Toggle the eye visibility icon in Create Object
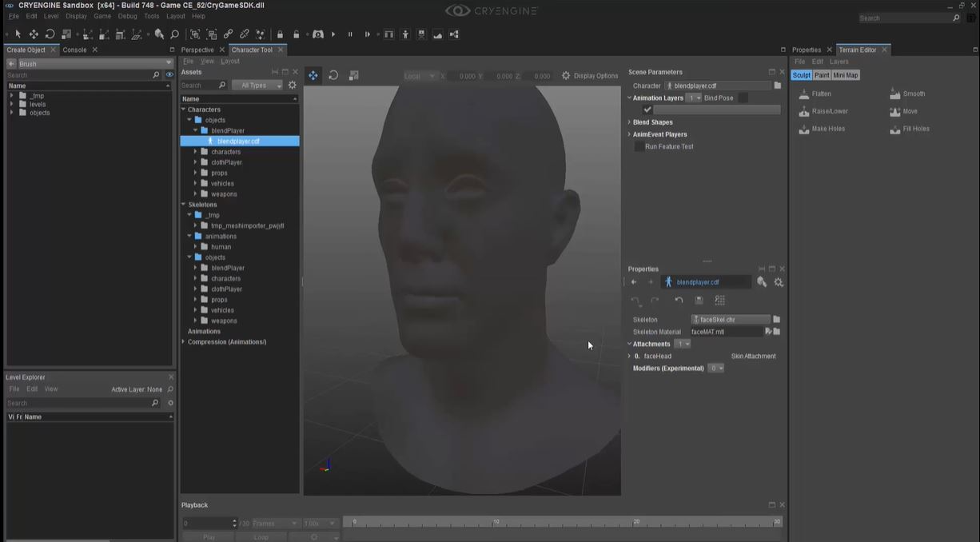Image resolution: width=980 pixels, height=542 pixels. click(169, 74)
